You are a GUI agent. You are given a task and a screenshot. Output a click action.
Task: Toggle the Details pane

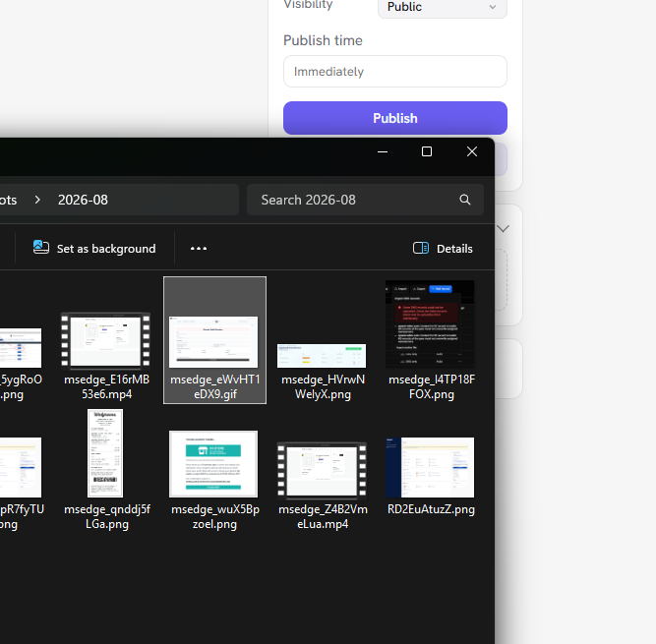point(443,249)
